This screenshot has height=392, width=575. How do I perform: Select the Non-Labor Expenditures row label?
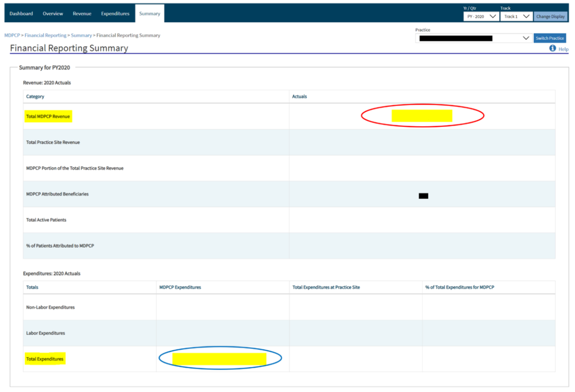(x=50, y=308)
